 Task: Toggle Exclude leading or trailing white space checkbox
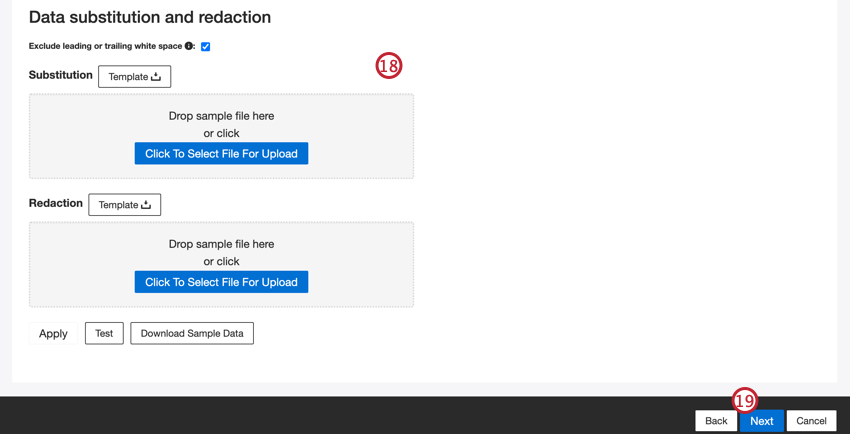[x=205, y=47]
